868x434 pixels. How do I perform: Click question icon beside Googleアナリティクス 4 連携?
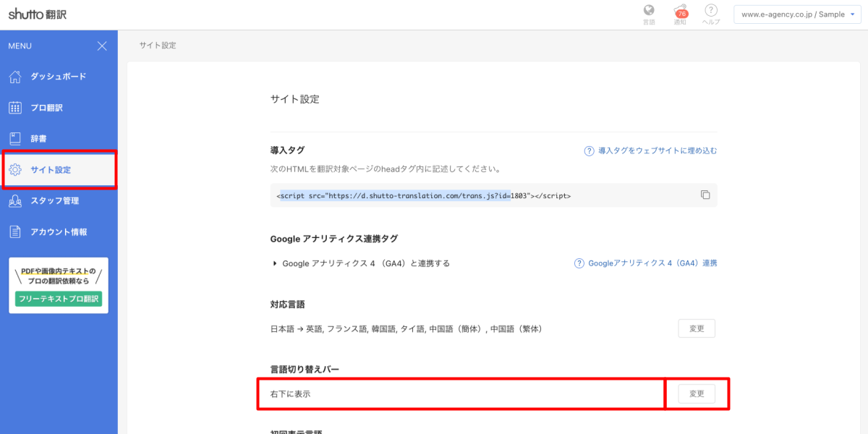click(579, 263)
